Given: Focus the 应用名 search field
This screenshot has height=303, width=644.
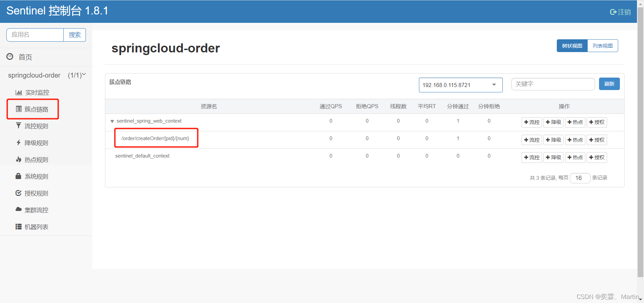Looking at the screenshot, I should [35, 35].
